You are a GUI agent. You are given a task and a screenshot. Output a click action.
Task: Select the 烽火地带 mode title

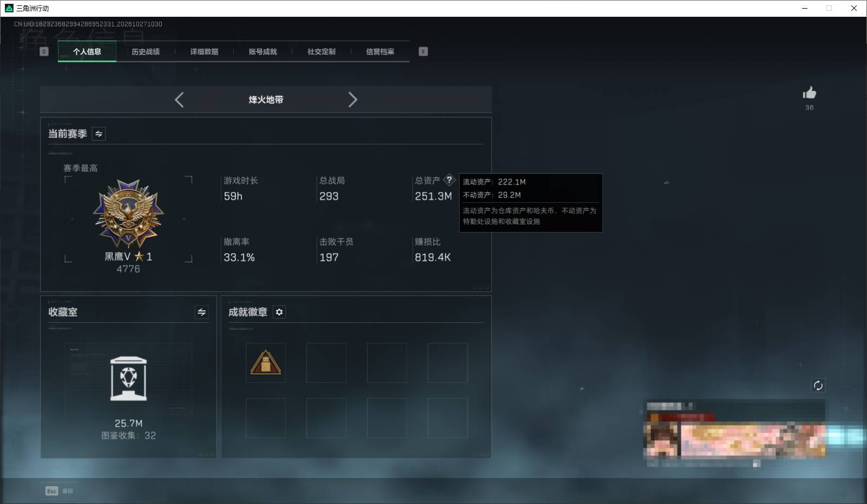click(266, 100)
